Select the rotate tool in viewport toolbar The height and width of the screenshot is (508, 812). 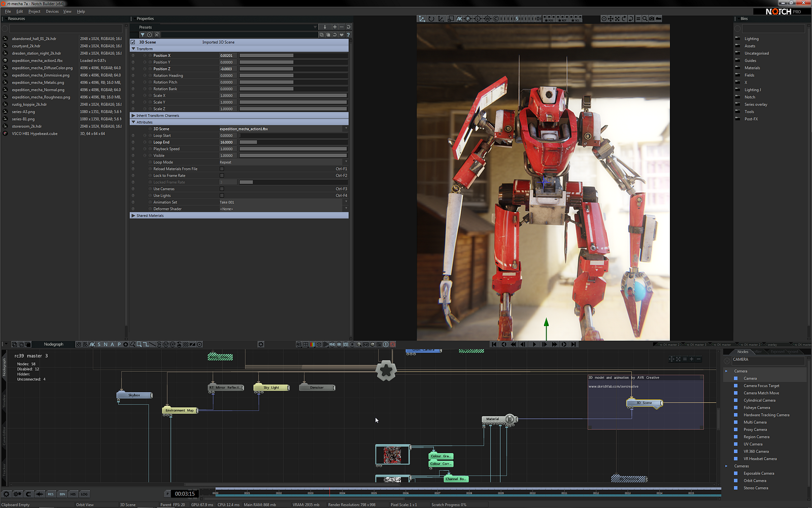click(431, 19)
